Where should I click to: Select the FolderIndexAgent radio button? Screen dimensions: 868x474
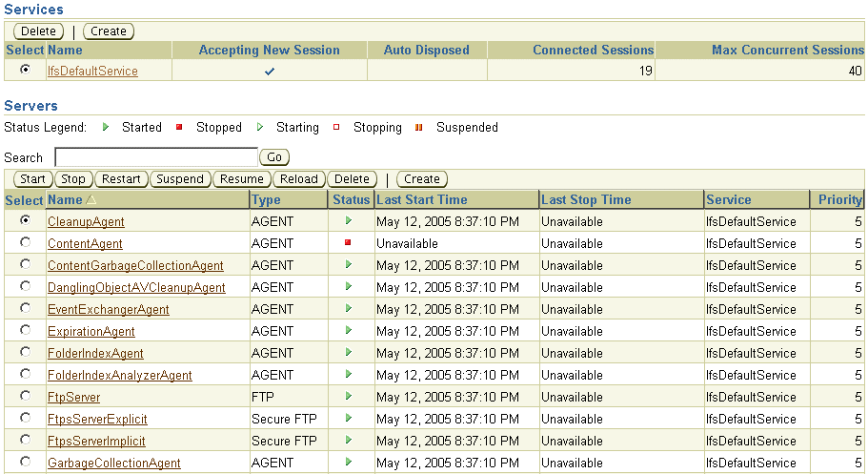(x=25, y=353)
